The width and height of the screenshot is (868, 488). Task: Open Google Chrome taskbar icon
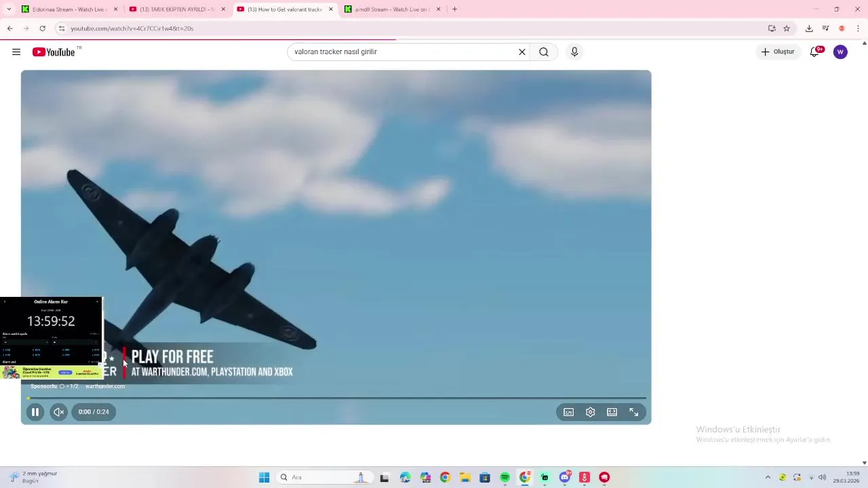tap(445, 478)
